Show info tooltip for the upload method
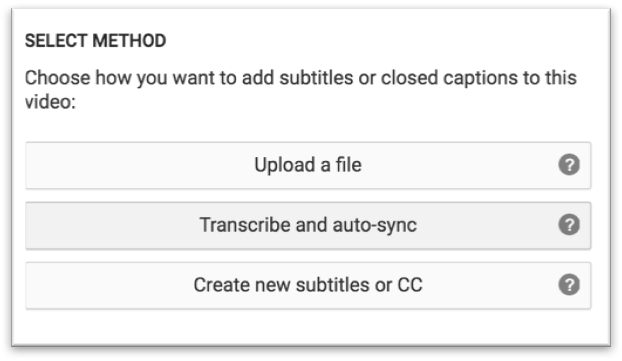 (x=569, y=165)
